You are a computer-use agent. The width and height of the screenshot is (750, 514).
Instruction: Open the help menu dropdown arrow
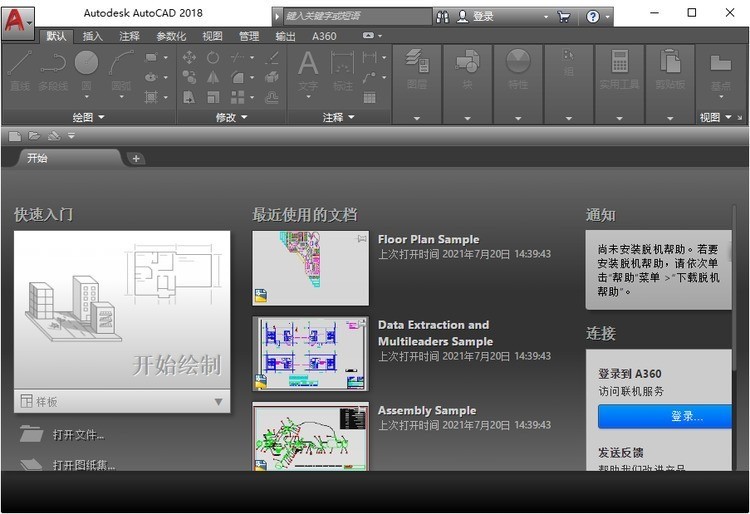click(607, 17)
